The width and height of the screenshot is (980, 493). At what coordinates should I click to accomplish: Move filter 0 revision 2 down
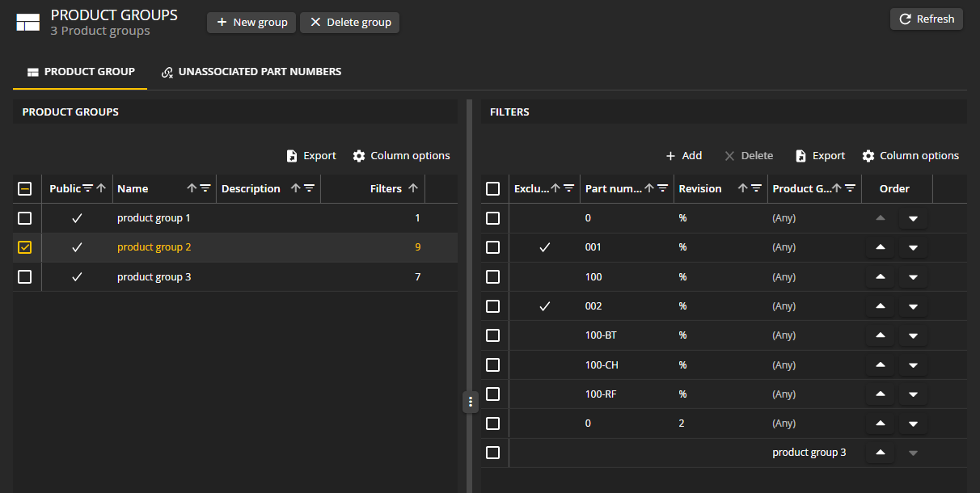point(913,423)
